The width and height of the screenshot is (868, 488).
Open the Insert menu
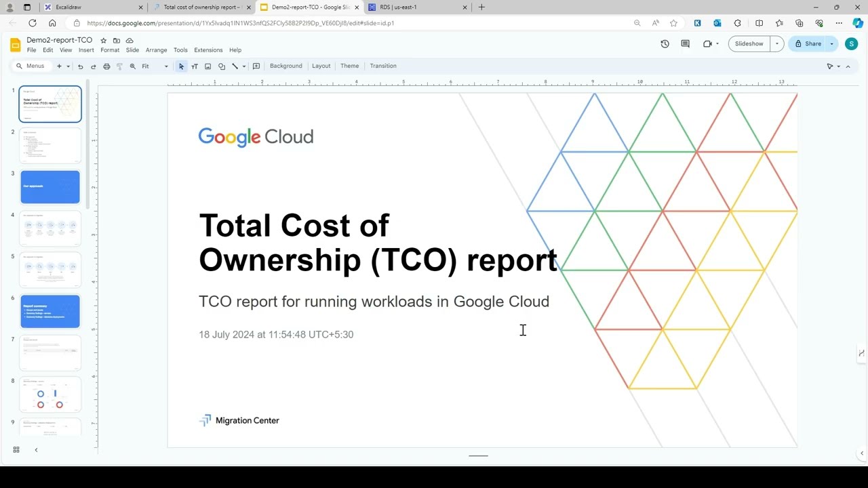(86, 50)
